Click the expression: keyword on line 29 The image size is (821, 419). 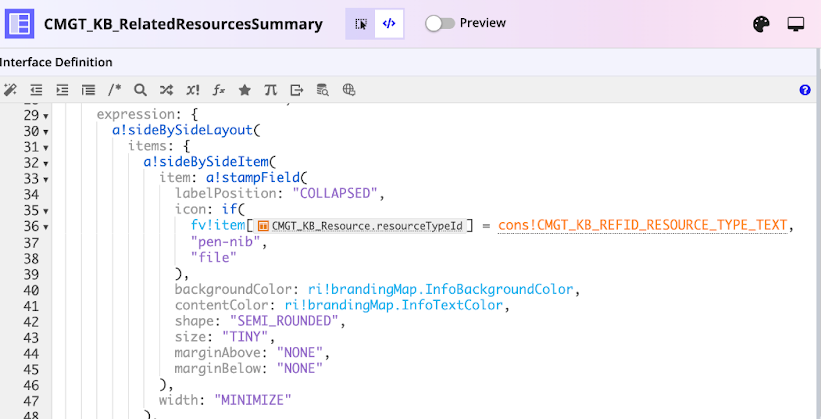coord(136,114)
